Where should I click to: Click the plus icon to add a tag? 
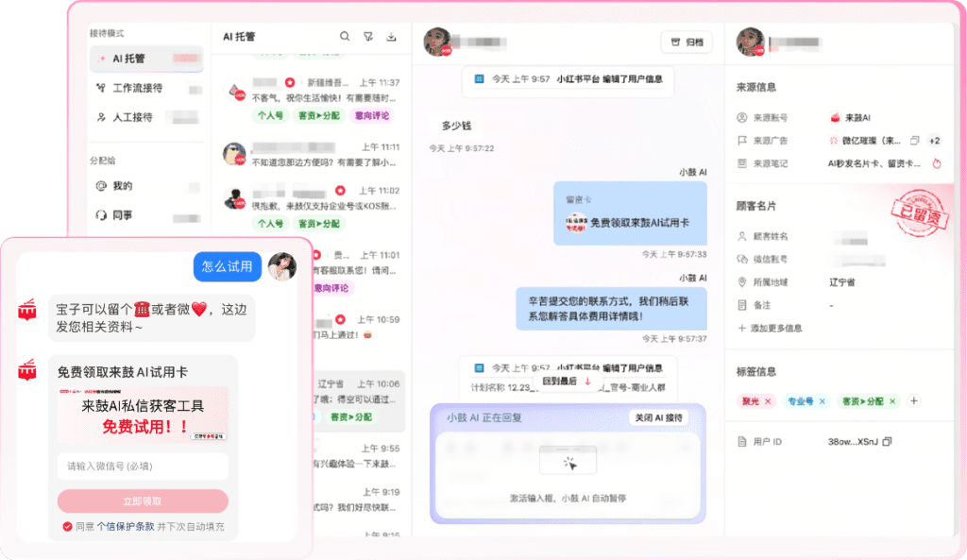click(x=914, y=401)
